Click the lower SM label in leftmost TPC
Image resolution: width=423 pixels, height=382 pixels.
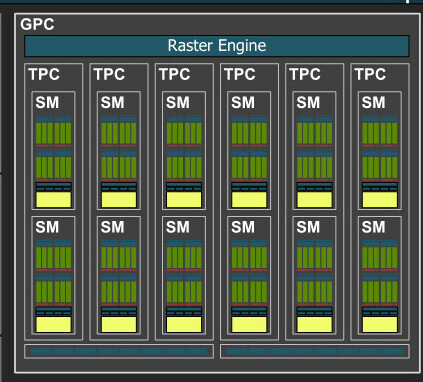coord(47,227)
